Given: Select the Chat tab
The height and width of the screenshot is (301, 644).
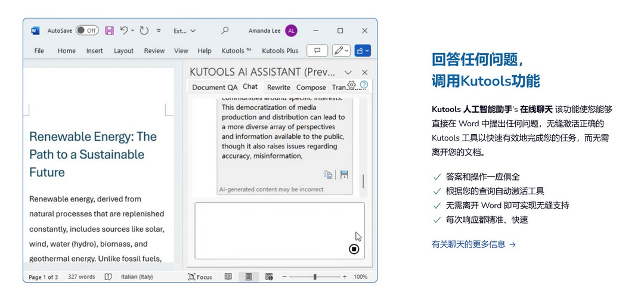Looking at the screenshot, I should pyautogui.click(x=250, y=86).
